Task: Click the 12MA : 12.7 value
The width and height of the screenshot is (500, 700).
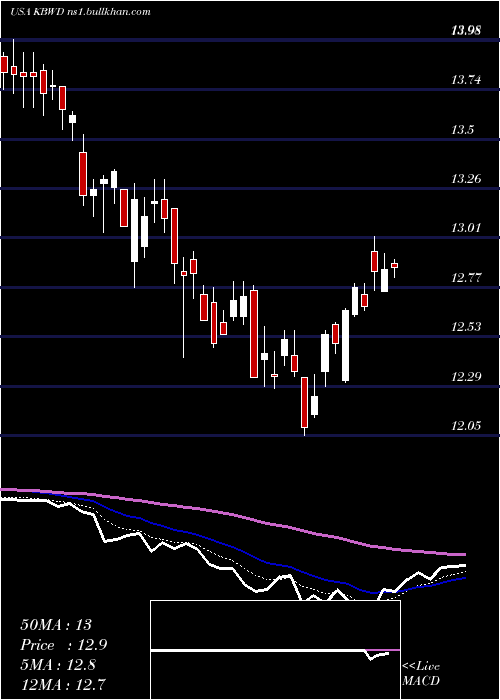Action: pos(63,684)
